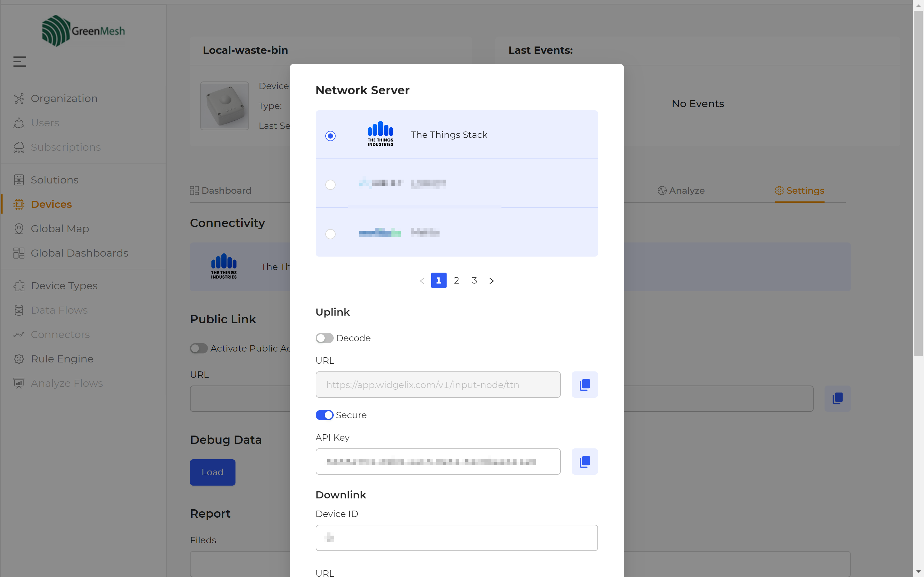Toggle the Decode uplink switch
This screenshot has height=577, width=924.
[x=324, y=338]
